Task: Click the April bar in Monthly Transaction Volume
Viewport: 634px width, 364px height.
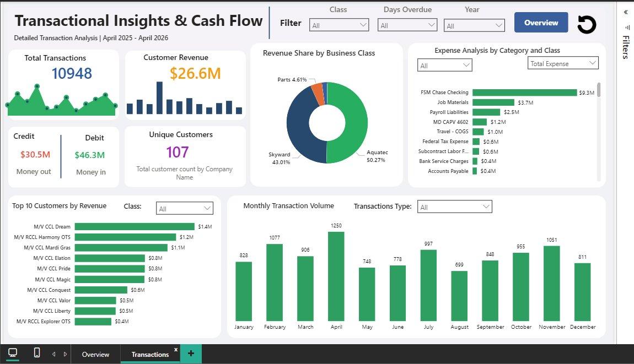Action: pyautogui.click(x=336, y=276)
